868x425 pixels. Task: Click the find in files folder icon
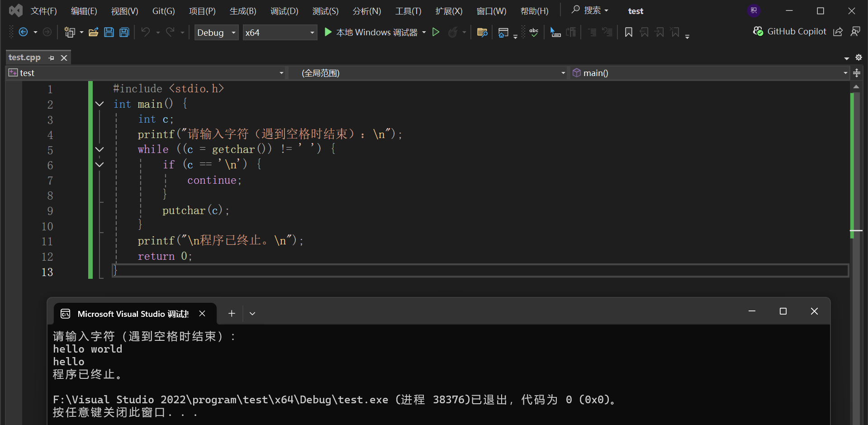tap(482, 32)
